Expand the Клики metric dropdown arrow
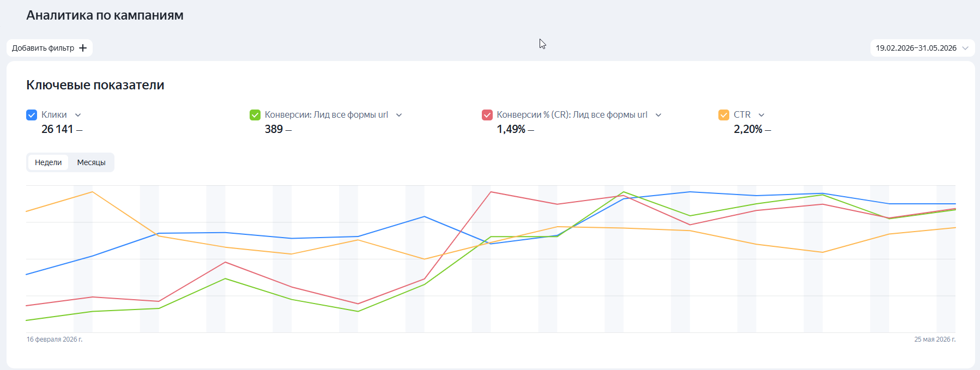 click(x=78, y=115)
